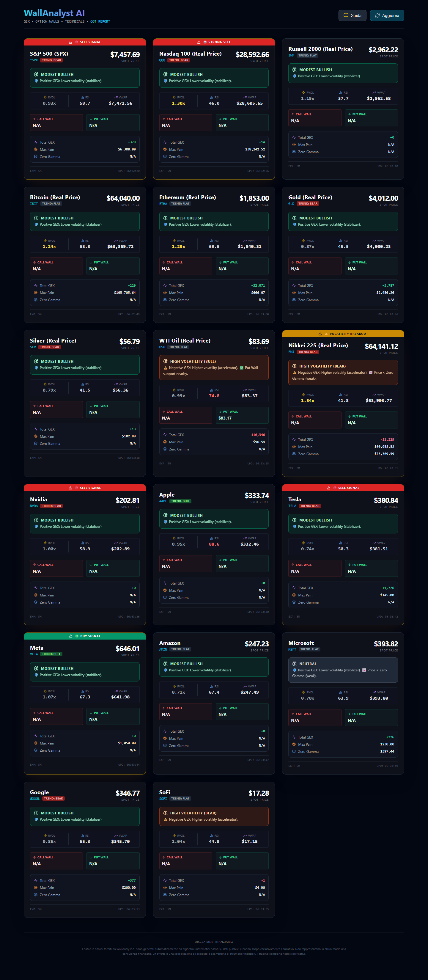Screen dimensions: 428x980
Task: Click the Silver MODEST BULLISH signal panel
Action: click(85, 365)
